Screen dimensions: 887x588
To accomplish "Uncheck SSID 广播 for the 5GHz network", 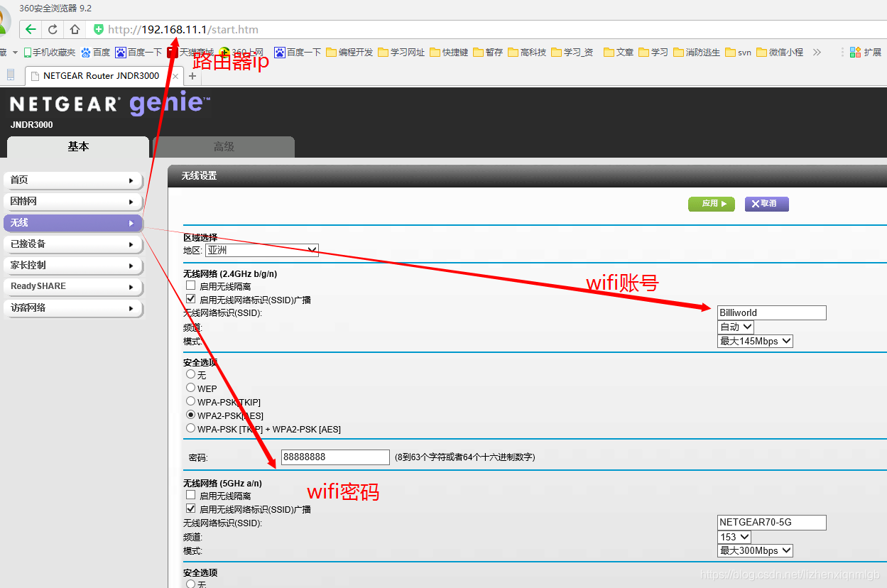I will click(x=190, y=508).
